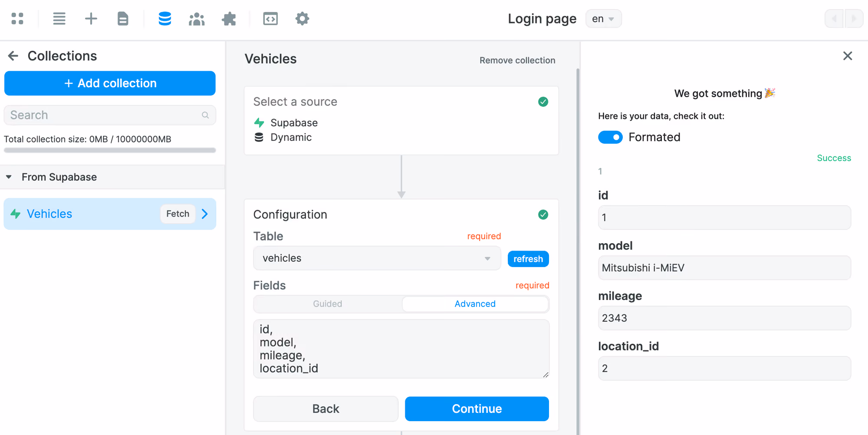Click the previous page arrow at top right
This screenshot has height=435, width=868.
[834, 19]
